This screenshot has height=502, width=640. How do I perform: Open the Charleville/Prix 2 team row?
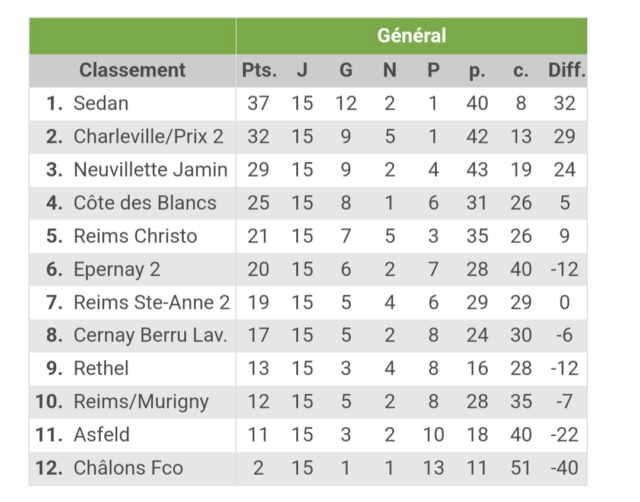(308, 137)
